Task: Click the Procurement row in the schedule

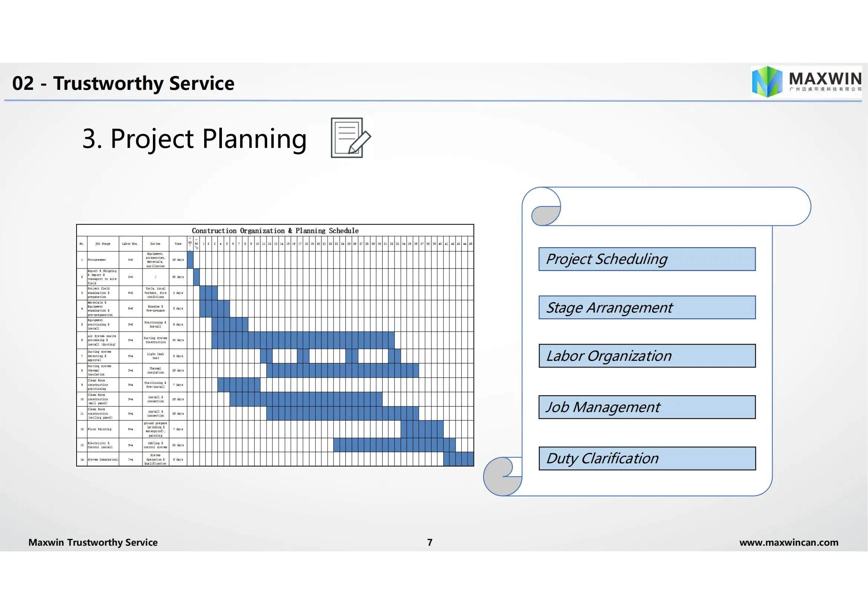Action: pyautogui.click(x=275, y=260)
